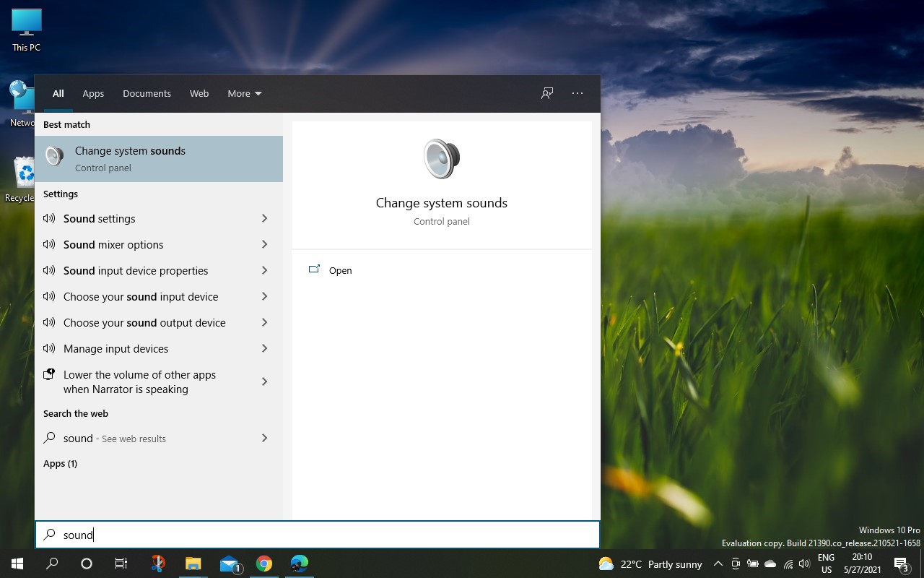The width and height of the screenshot is (924, 578).
Task: Expand sound web results arrow
Action: (x=264, y=438)
